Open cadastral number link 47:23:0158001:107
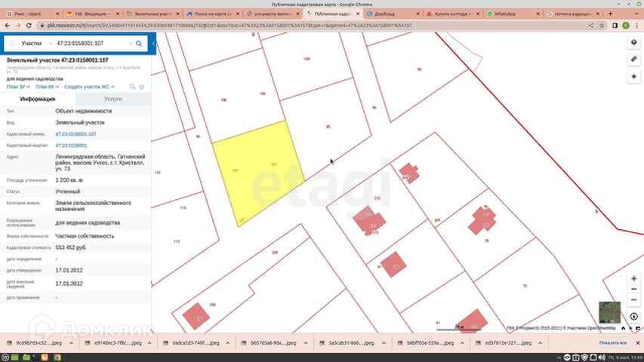 [x=75, y=134]
